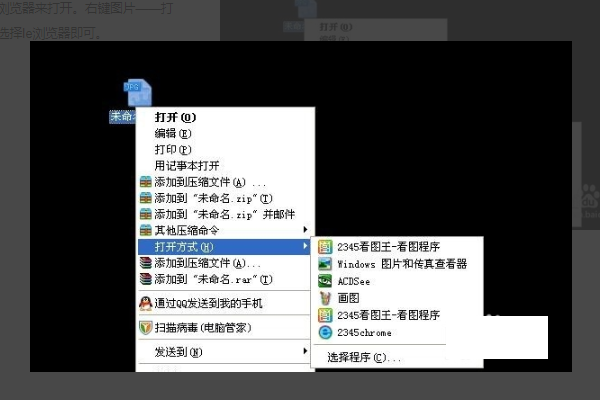
Task: Click zip icon beside 并邮件 entry
Action: 145,214
